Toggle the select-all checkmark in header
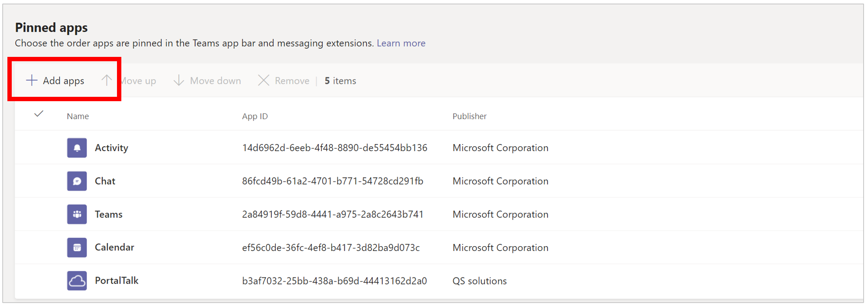Viewport: 868px width, 307px height. (39, 114)
